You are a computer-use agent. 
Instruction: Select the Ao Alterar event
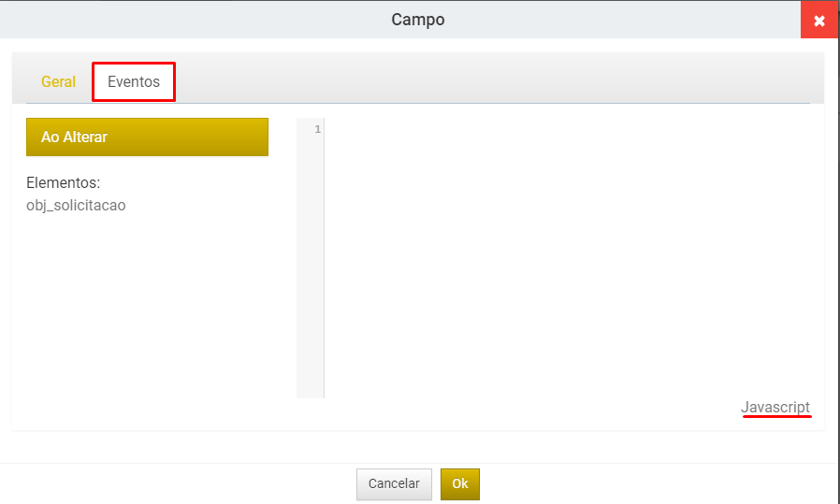(x=147, y=137)
